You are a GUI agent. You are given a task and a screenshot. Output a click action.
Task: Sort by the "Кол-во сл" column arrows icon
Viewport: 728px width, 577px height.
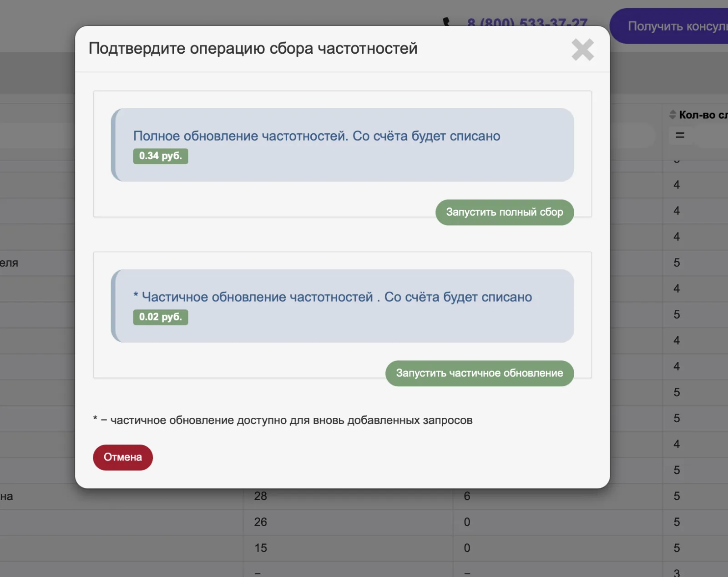coord(672,115)
